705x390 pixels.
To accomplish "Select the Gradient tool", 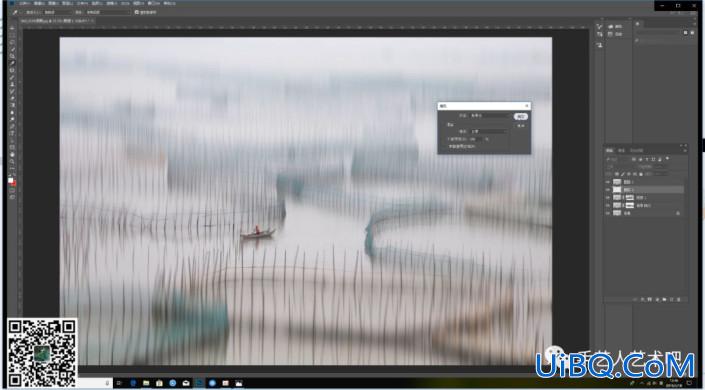I will pyautogui.click(x=13, y=105).
